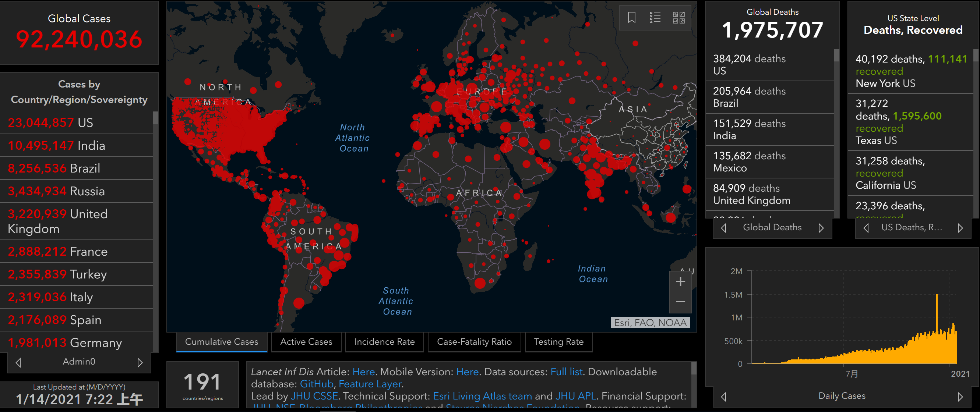Screen dimensions: 980x412
Task: Show next panel after Global Deaths
Action: (x=821, y=228)
